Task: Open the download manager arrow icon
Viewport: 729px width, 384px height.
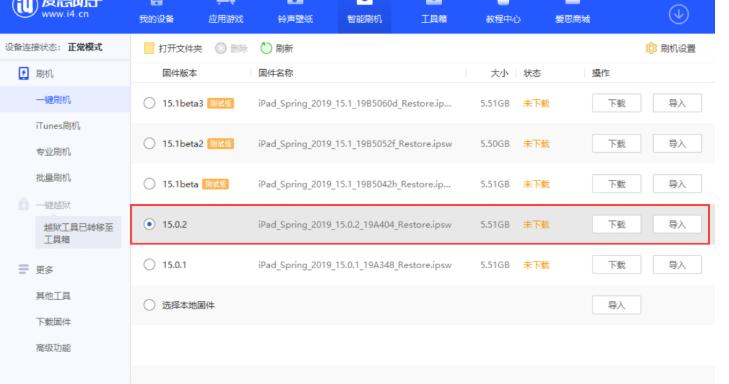Action: coord(678,14)
